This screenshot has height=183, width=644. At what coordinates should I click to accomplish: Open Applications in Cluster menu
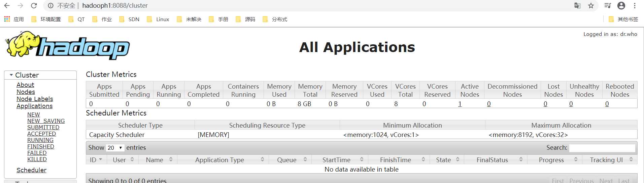tap(34, 106)
